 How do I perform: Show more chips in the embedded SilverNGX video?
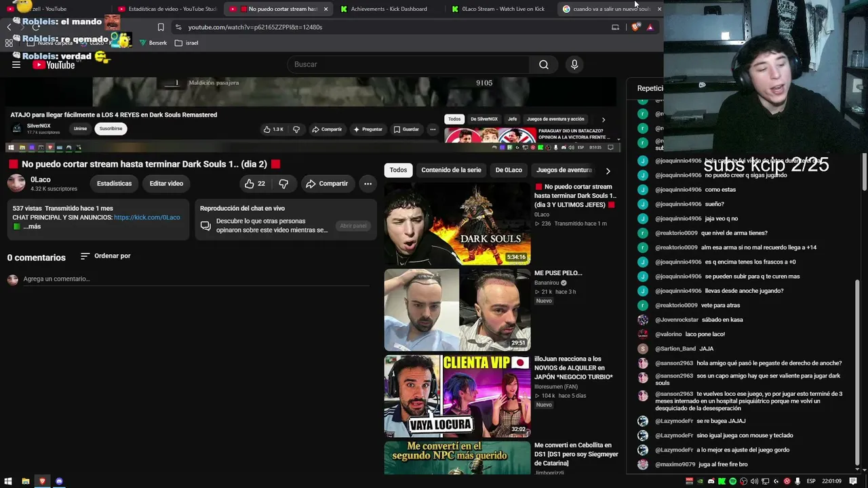pos(604,119)
